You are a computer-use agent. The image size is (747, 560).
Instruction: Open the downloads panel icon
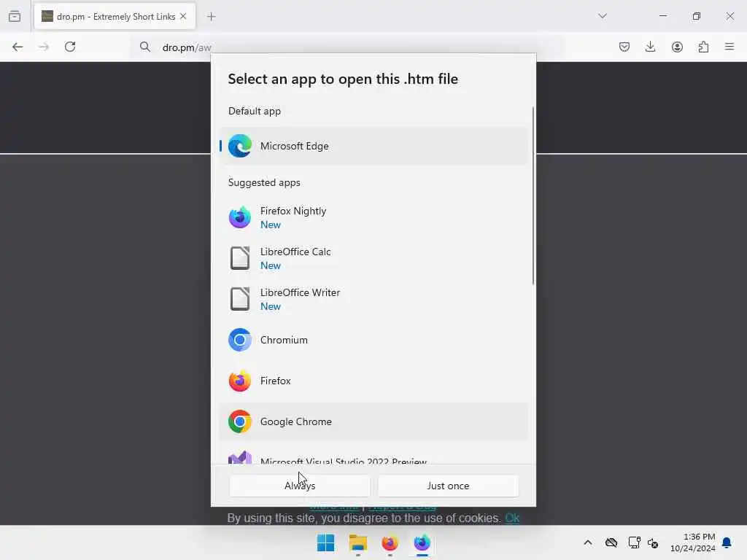point(650,47)
